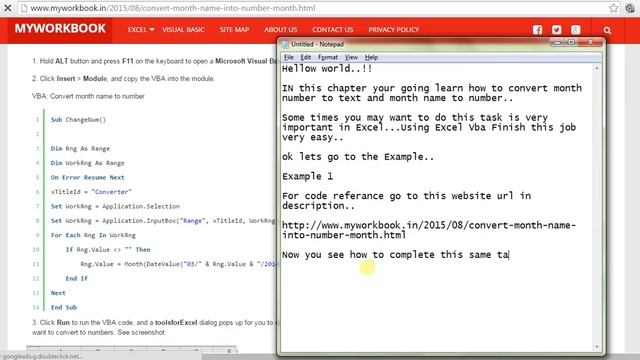
Task: Click 'Set WorkRng = Application.Selection' line
Action: (115, 207)
